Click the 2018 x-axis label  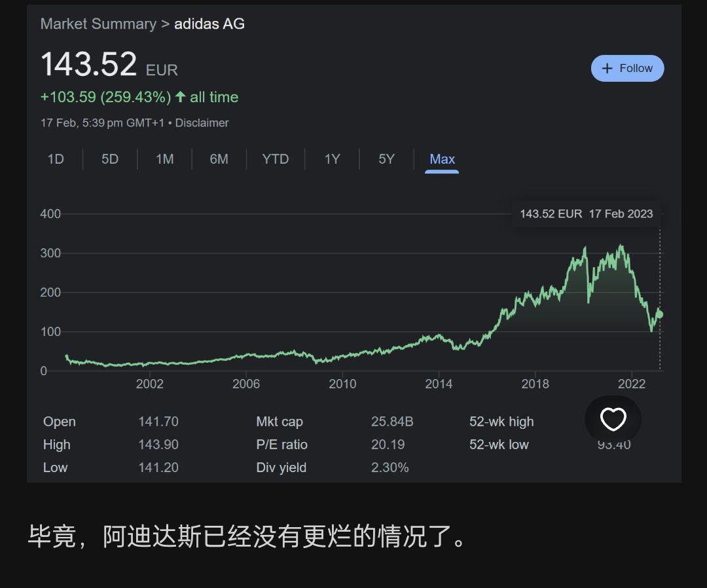(x=535, y=384)
